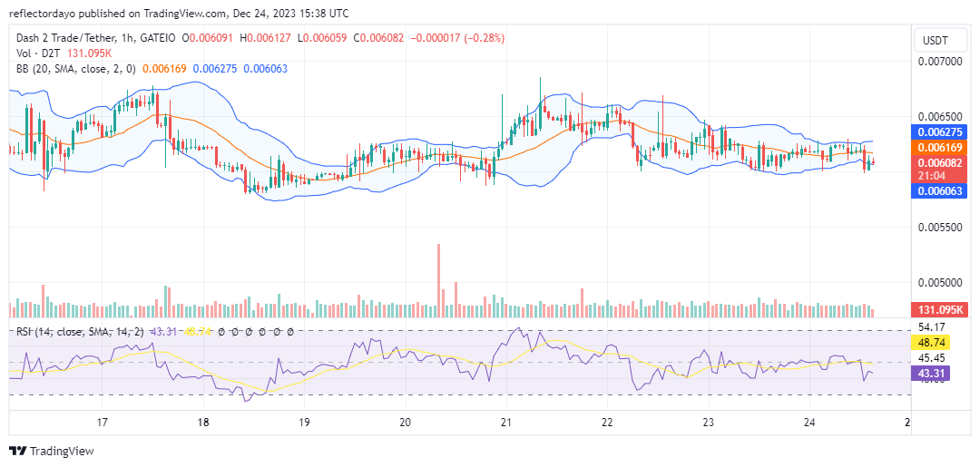
Task: Click the BB (20, SMA, close, 2, 0) indicator label
Action: coord(75,69)
